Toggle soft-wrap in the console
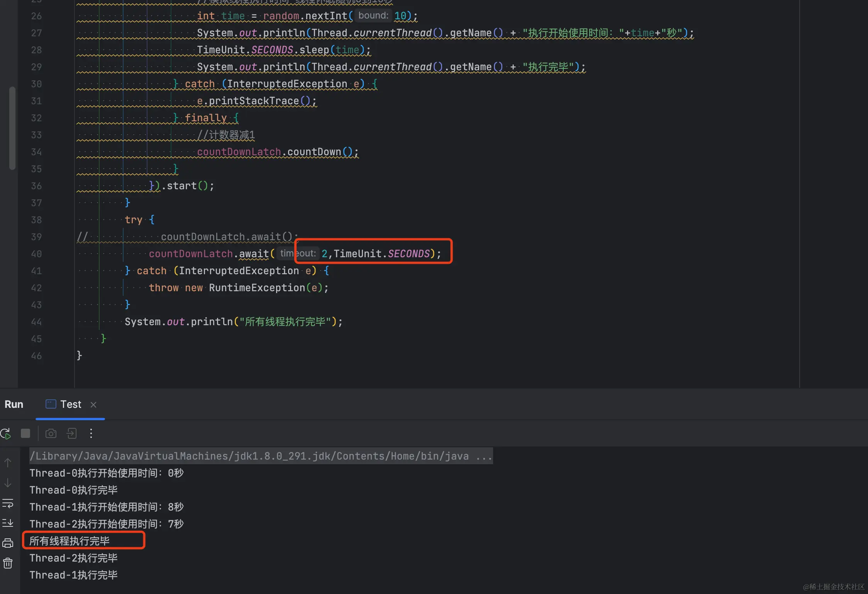The height and width of the screenshot is (594, 868). [x=8, y=503]
